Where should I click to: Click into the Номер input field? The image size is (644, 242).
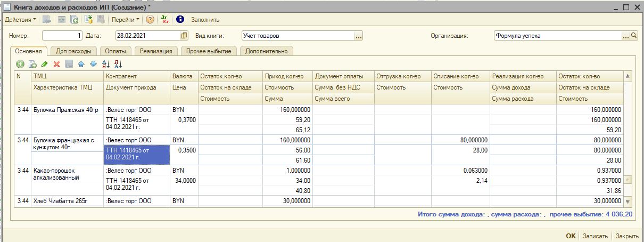tap(62, 36)
